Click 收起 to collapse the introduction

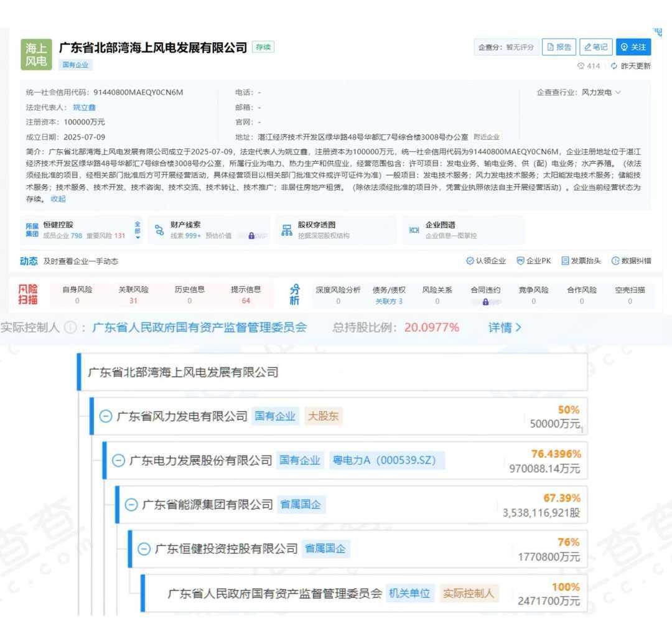click(x=58, y=199)
